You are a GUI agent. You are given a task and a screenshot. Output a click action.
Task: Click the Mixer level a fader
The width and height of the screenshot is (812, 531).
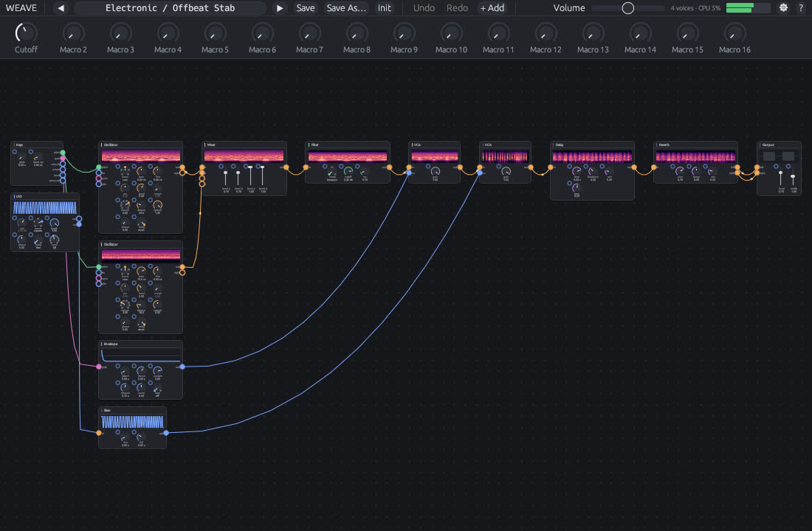225,178
